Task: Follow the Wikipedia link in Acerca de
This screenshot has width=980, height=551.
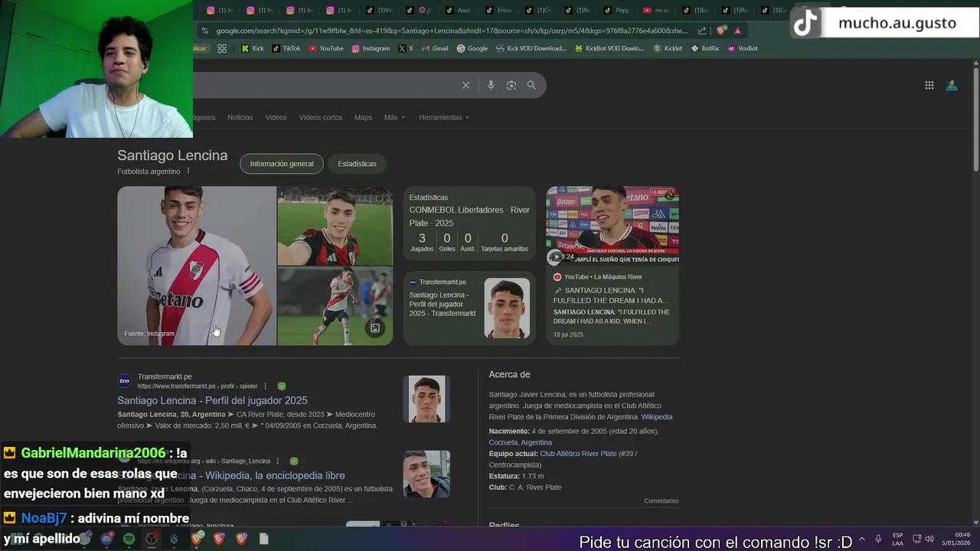Action: point(657,417)
